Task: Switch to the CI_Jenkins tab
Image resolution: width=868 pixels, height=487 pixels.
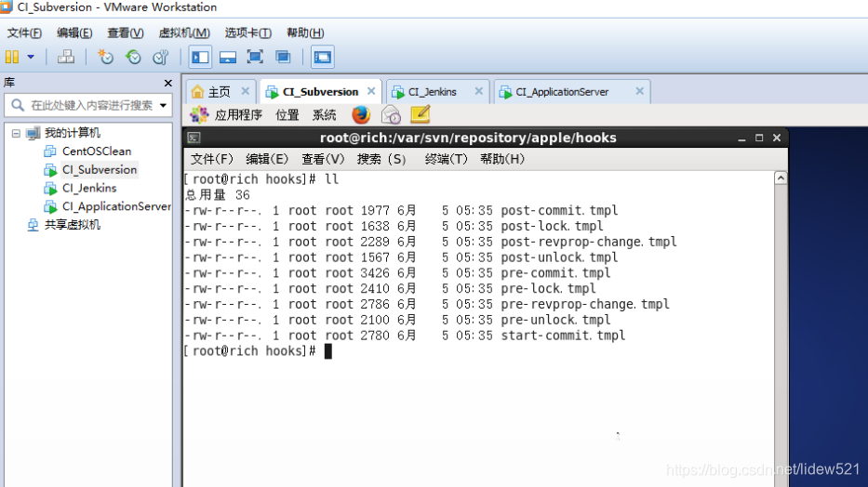Action: [433, 92]
